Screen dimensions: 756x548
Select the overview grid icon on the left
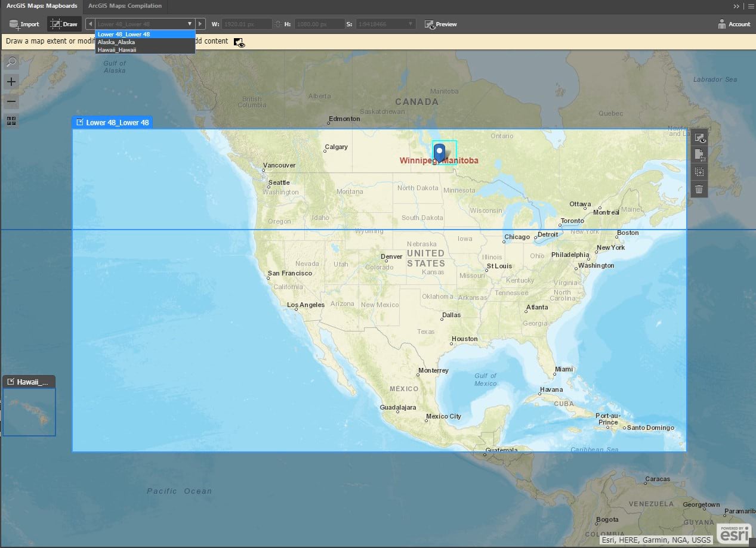click(x=11, y=121)
